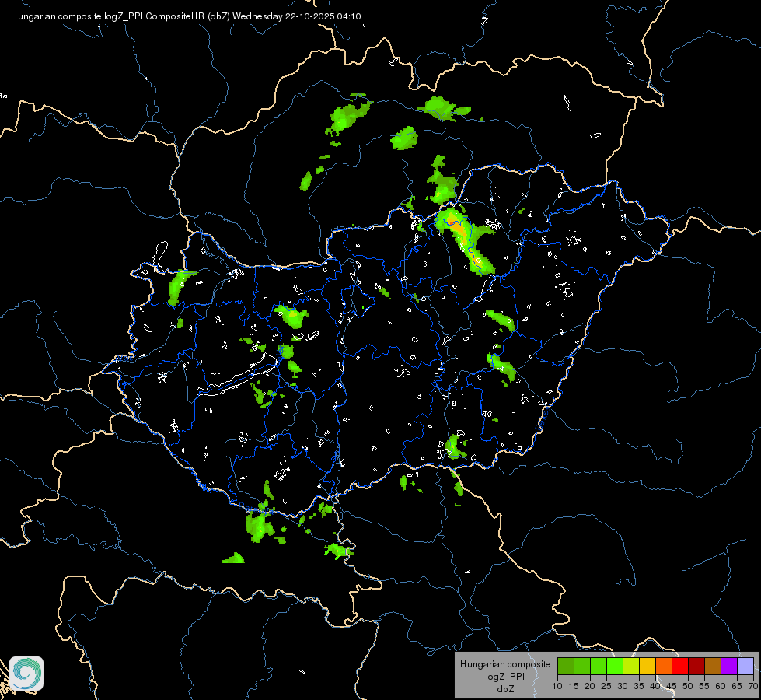Click the radar title text at top
761x700 pixels.
(186, 16)
